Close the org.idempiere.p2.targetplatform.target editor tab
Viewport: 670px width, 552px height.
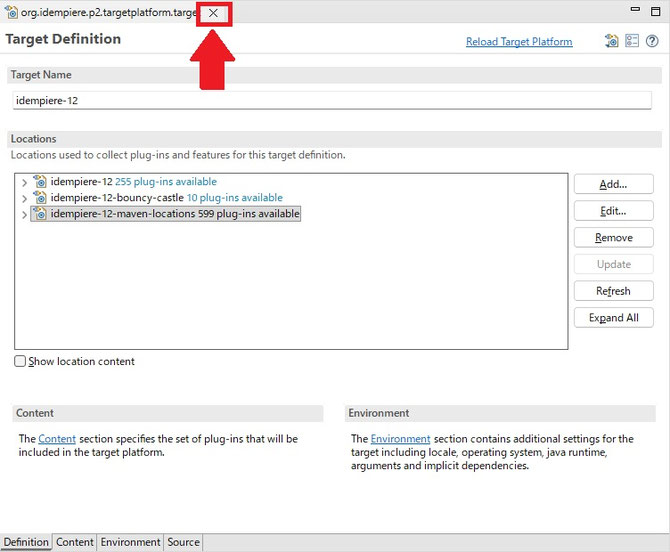pos(213,13)
